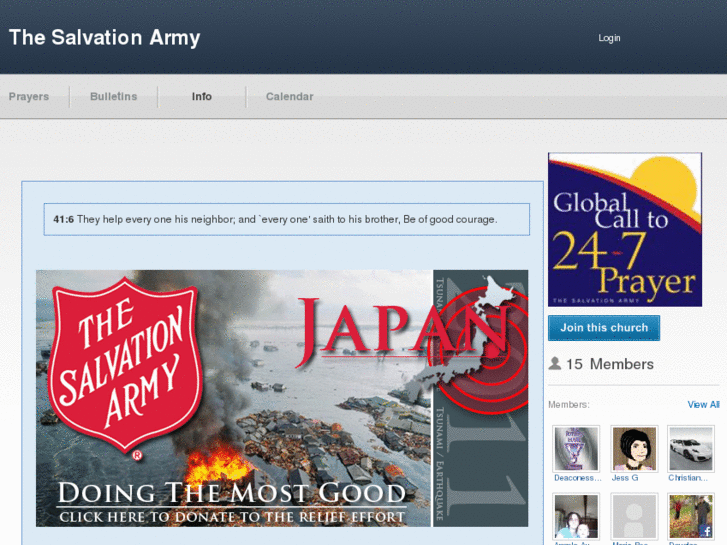This screenshot has width=727, height=545.
Task: Select the Info tab
Action: (202, 96)
